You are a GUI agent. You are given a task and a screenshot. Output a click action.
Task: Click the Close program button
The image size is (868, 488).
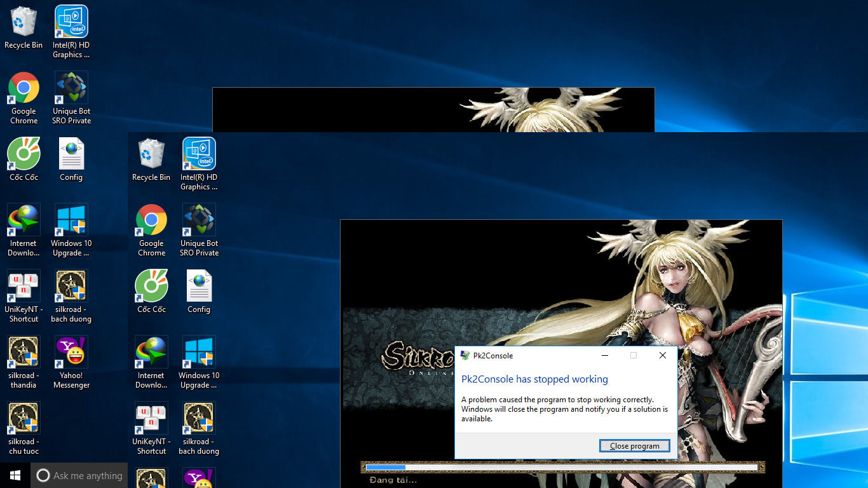point(634,445)
